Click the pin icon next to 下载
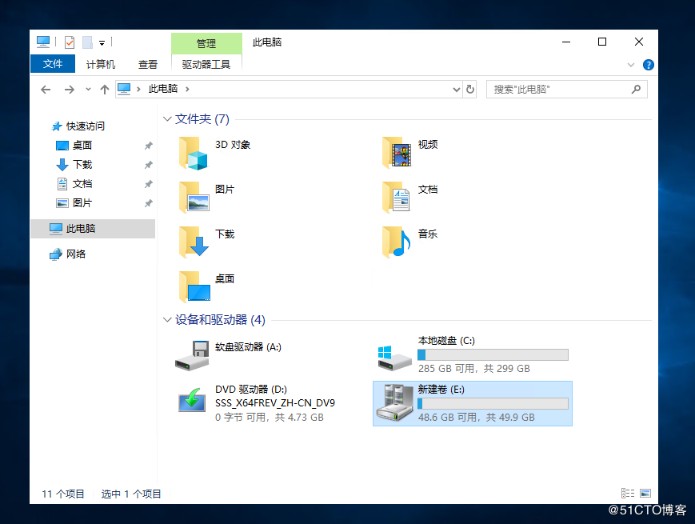 tap(148, 165)
